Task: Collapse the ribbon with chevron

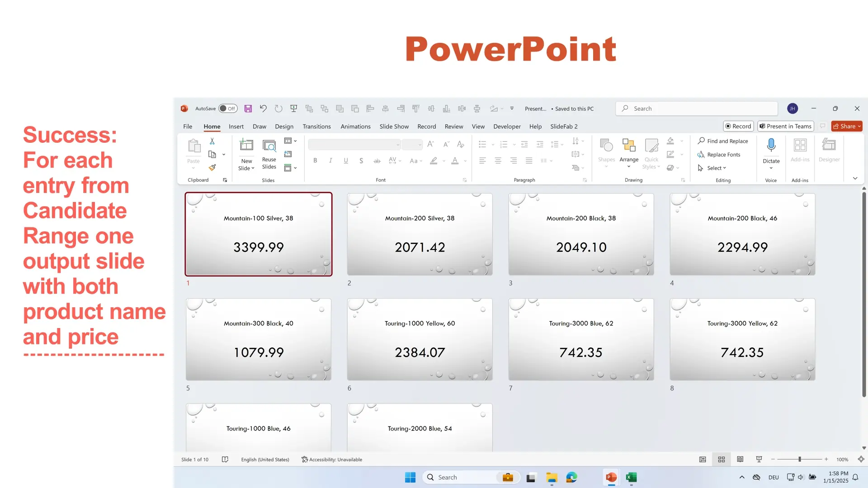Action: coord(855,178)
